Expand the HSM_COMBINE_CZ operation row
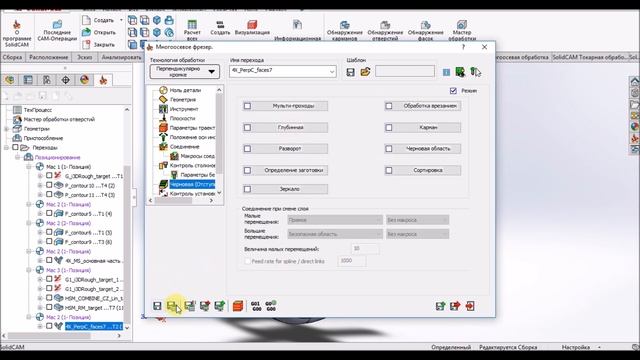This screenshot has width=640, height=360. (40, 298)
